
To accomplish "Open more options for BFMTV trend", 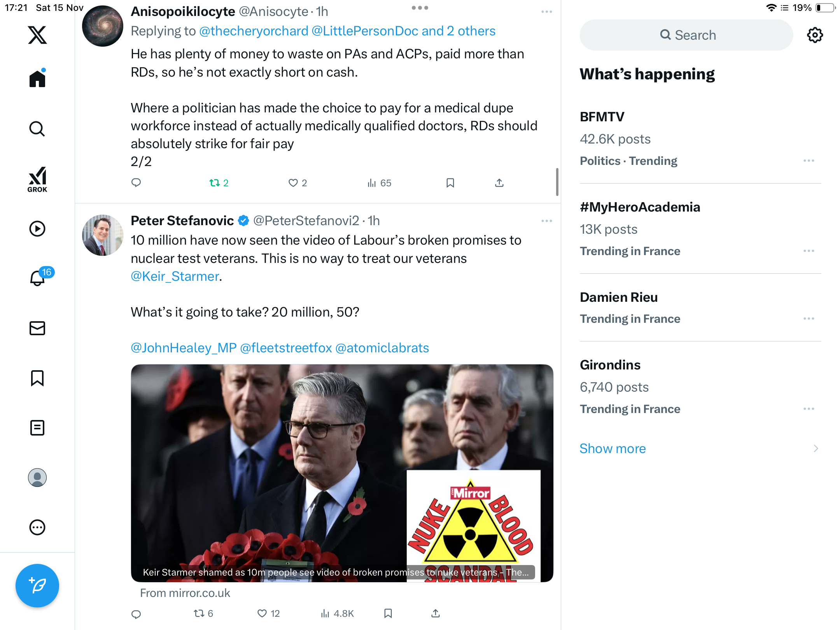I will 808,161.
